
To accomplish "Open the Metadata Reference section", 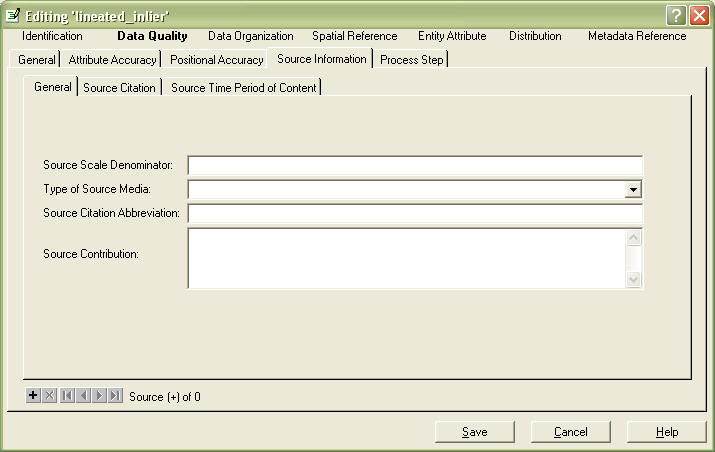I will [637, 36].
